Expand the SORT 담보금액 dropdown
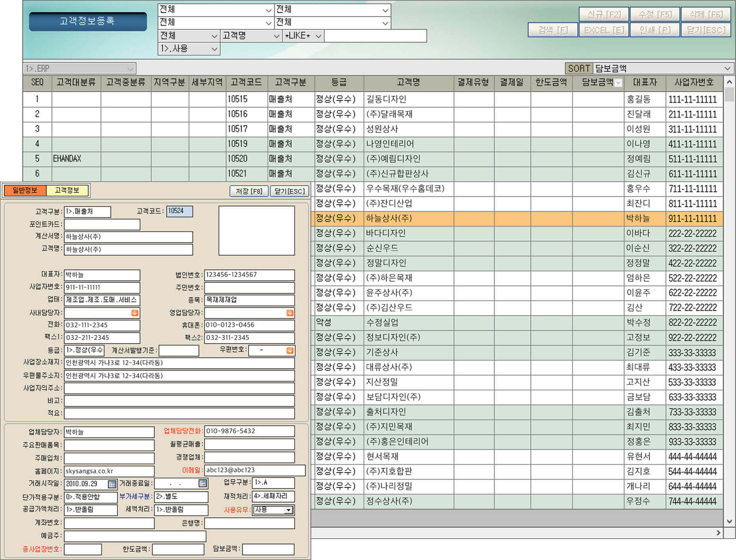736x560 pixels. coord(727,68)
